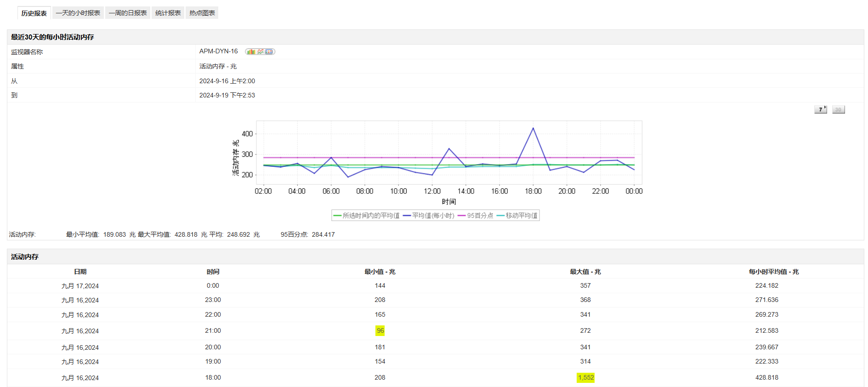Select the 统计报表 tab
This screenshot has height=387, width=868.
(168, 13)
